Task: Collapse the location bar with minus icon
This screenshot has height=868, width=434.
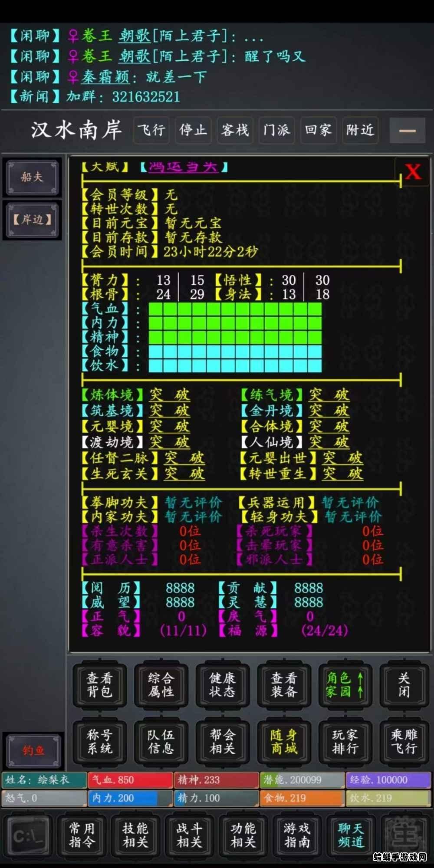Action: click(407, 130)
